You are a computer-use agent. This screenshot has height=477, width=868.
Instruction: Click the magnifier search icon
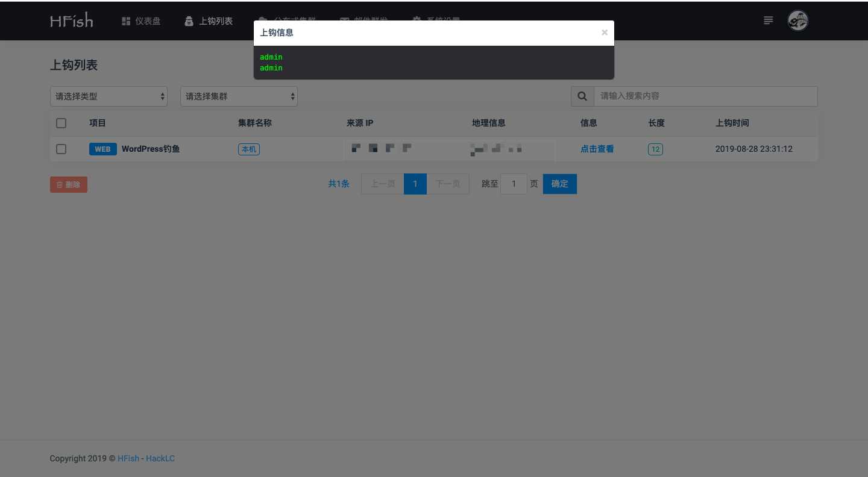582,96
